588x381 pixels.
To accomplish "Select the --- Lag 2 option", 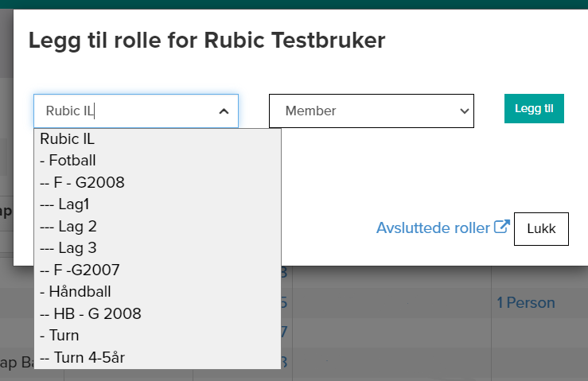I will (158, 227).
